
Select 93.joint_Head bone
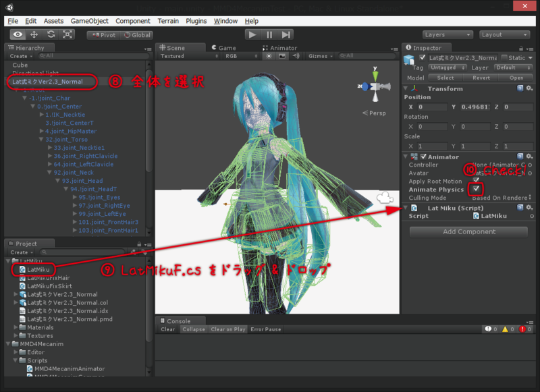(82, 181)
